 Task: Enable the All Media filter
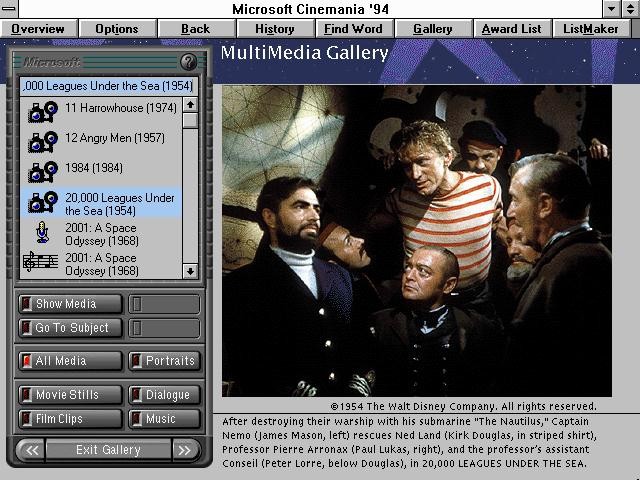[x=71, y=361]
